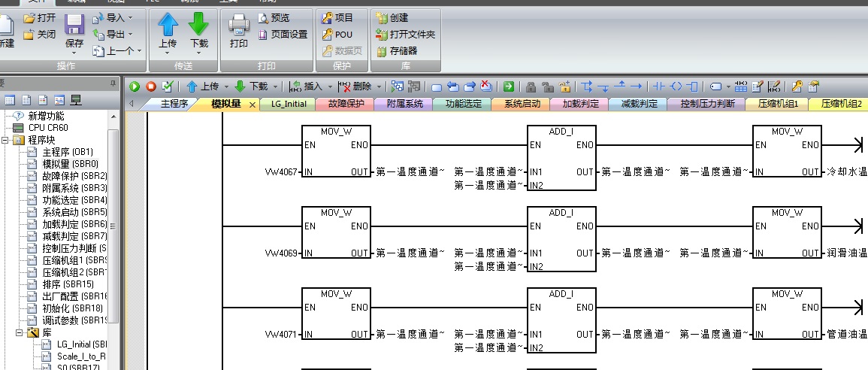This screenshot has width=868, height=370.
Task: Click the green Run button in toolbar
Action: 135,86
